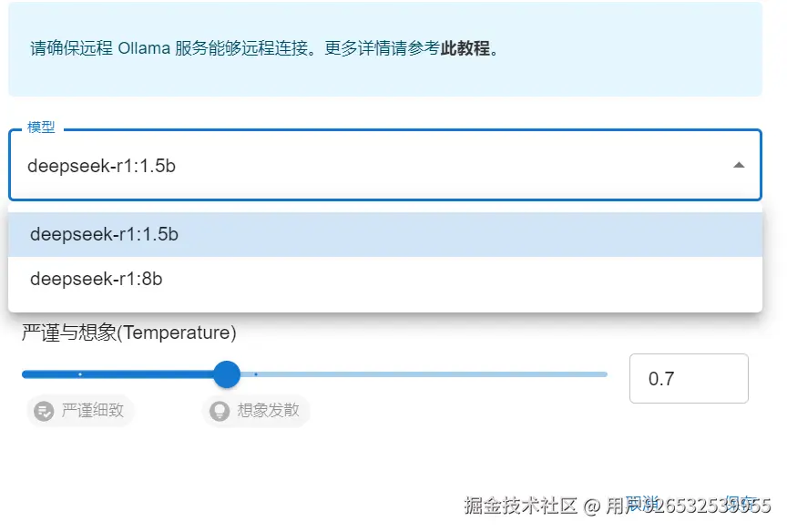This screenshot has width=787, height=532.
Task: Click the slider tick mark left of thumb
Action: (x=80, y=374)
